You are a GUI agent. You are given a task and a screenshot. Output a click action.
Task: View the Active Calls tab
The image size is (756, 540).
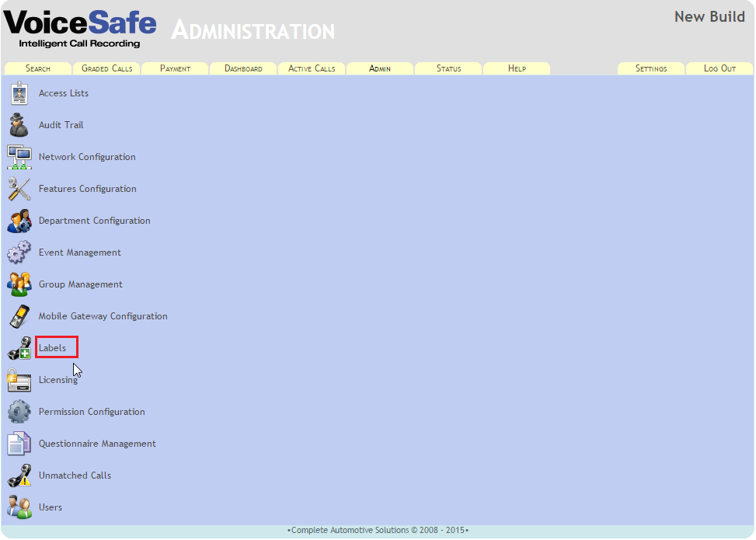point(312,68)
